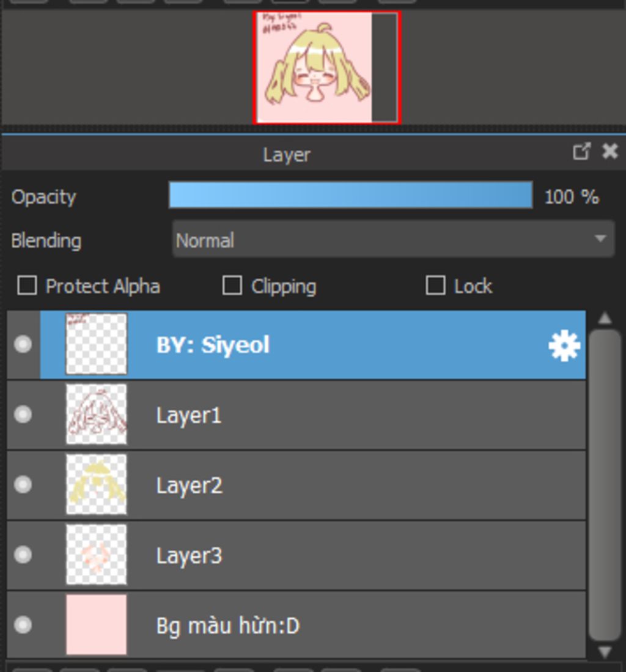This screenshot has height=672, width=626.
Task: Select Layer2 in the layer list
Action: (355, 486)
